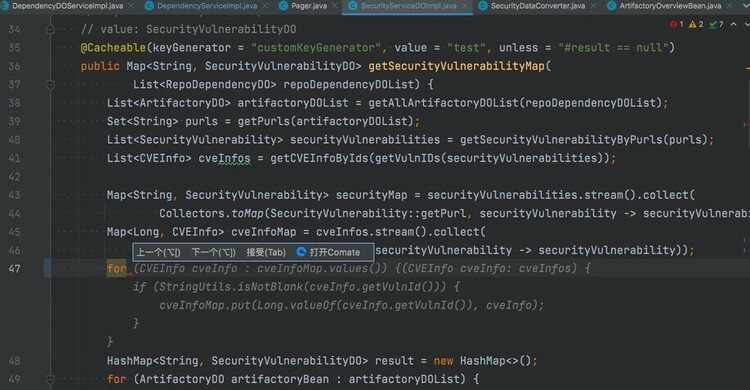This screenshot has width=750, height=390.
Task: Close the Pager.java tab
Action: 335,6
